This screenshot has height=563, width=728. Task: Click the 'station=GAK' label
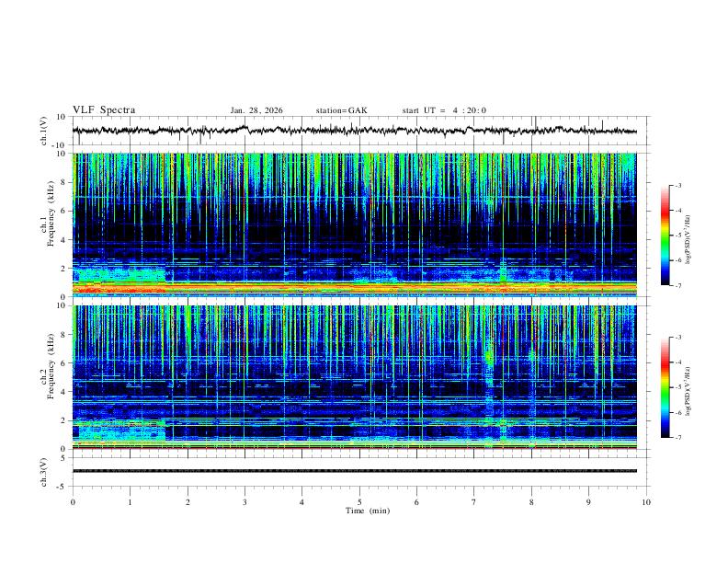click(x=341, y=110)
